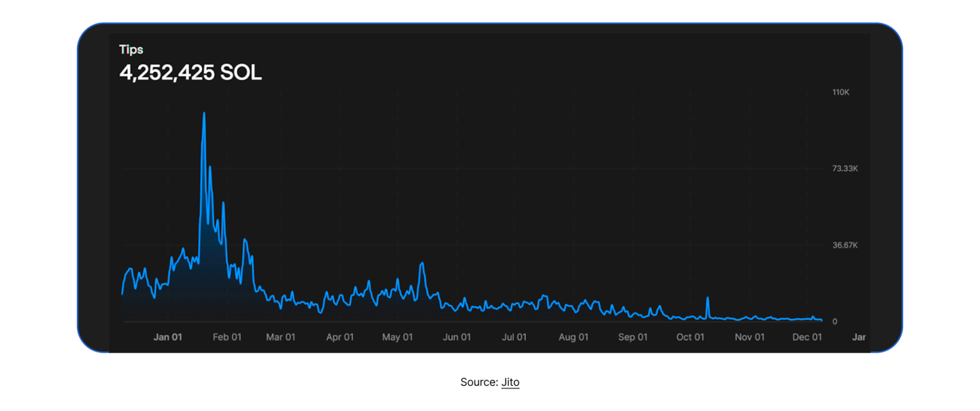Click the Apr 01 axis label
This screenshot has width=980, height=411.
340,337
